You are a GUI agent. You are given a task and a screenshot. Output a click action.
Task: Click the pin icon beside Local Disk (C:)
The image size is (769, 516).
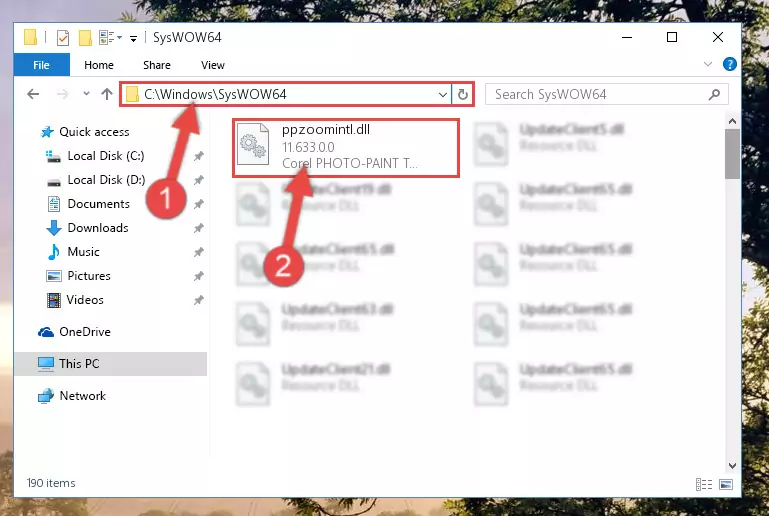(x=199, y=156)
